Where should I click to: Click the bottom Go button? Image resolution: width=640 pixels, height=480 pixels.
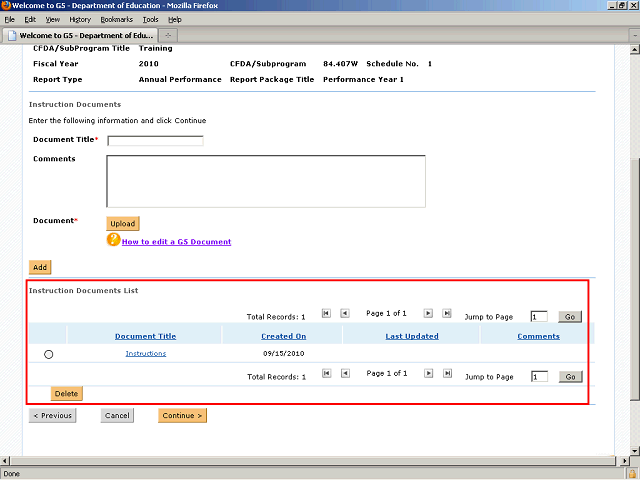tap(571, 377)
